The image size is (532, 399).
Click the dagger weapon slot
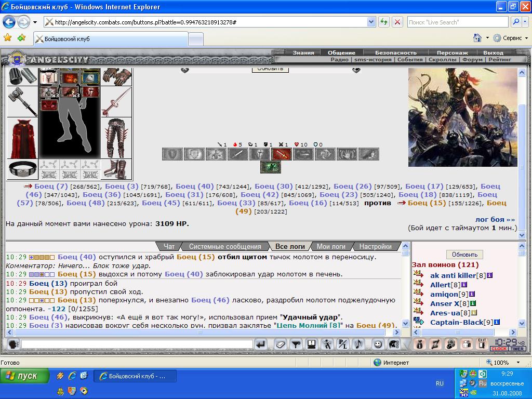pos(116,101)
